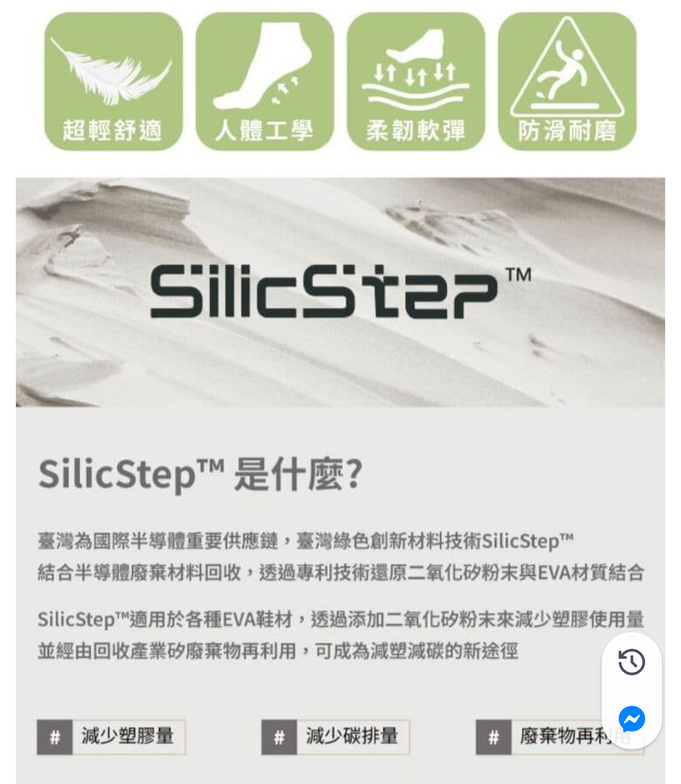
Task: Click the paragraph starting SilicStep™適用於各種EVA鞋材
Action: point(340,635)
